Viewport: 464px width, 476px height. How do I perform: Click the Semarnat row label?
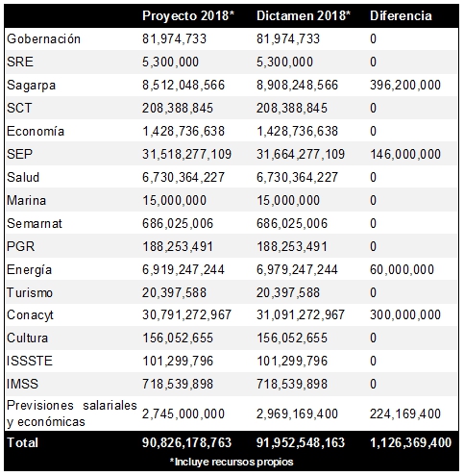[x=35, y=224]
